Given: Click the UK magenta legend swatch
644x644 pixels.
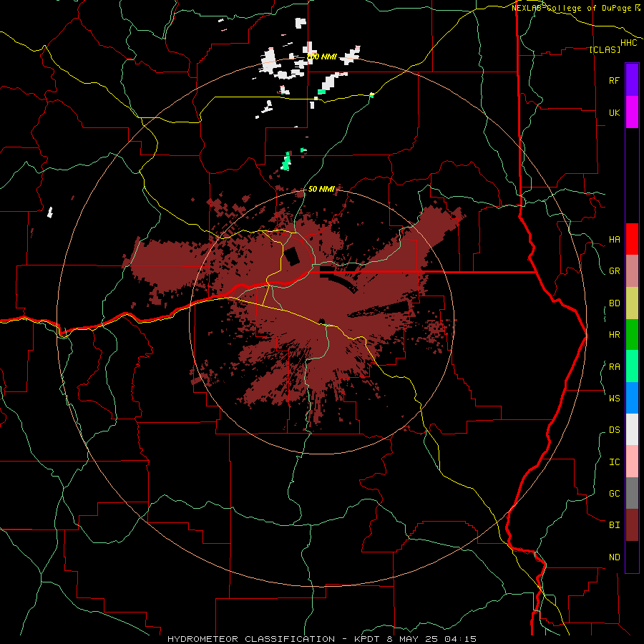Looking at the screenshot, I should [632, 112].
